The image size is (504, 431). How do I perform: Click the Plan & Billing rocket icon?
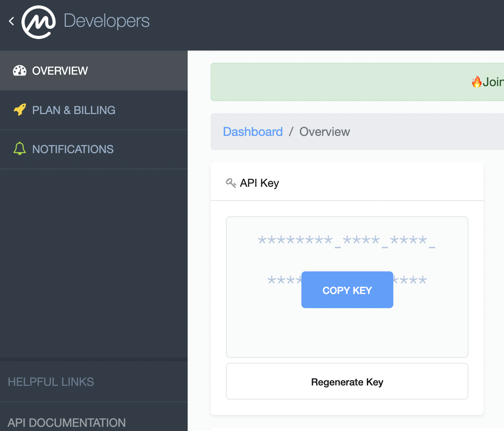20,110
